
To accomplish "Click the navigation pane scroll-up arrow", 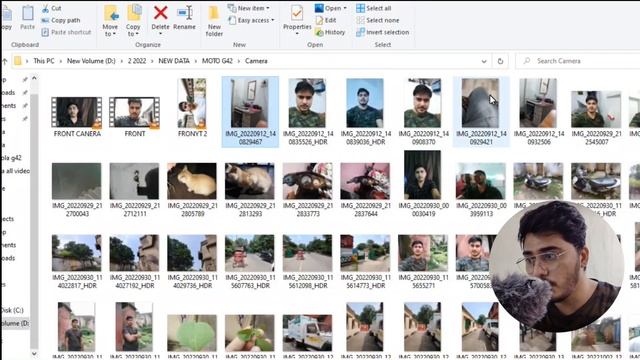I will [34, 78].
